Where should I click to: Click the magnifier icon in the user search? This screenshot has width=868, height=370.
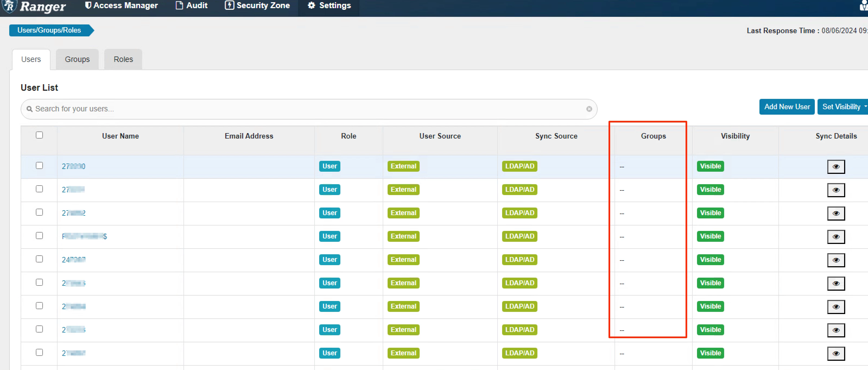(x=30, y=109)
